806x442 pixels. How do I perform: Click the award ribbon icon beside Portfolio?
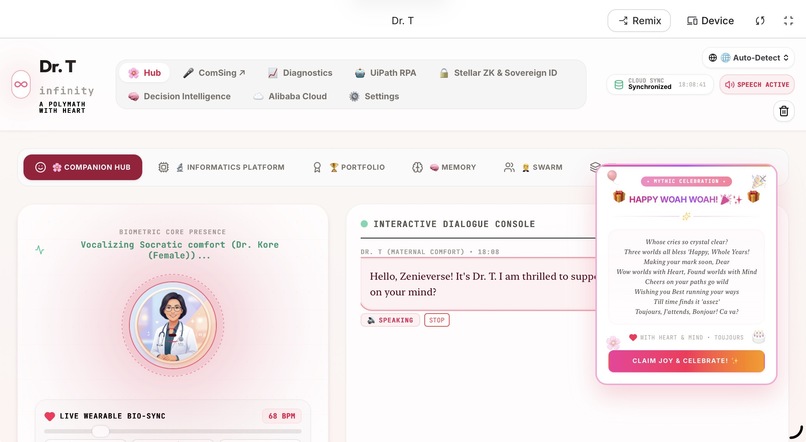(x=317, y=167)
